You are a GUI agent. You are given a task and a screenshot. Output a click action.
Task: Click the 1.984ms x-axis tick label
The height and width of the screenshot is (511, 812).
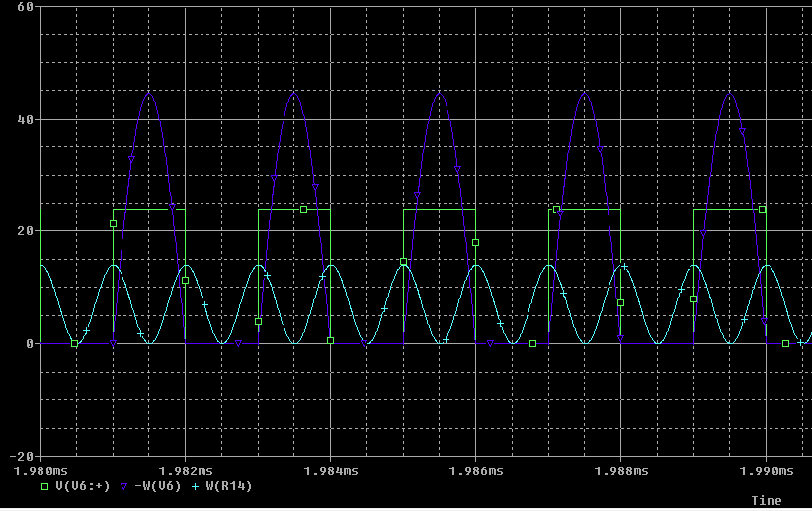point(331,471)
